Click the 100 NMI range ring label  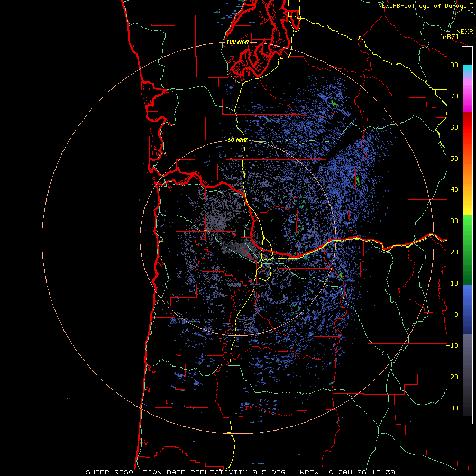pos(237,42)
